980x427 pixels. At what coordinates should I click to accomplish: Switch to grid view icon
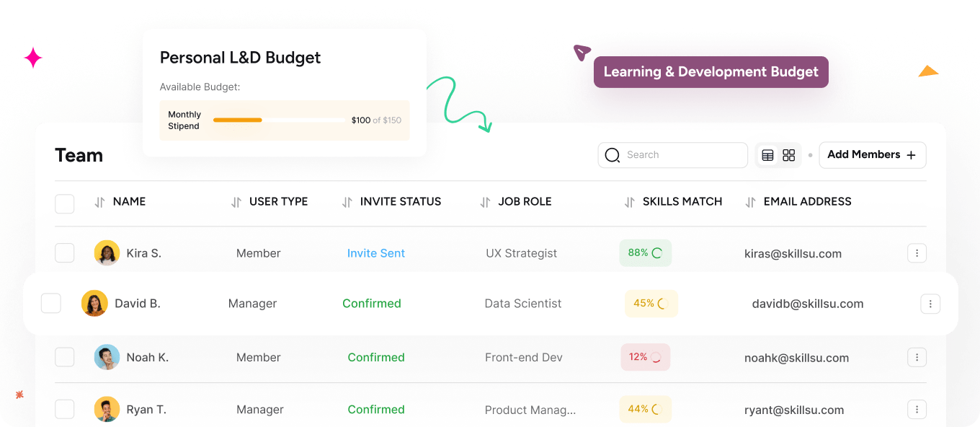click(789, 155)
